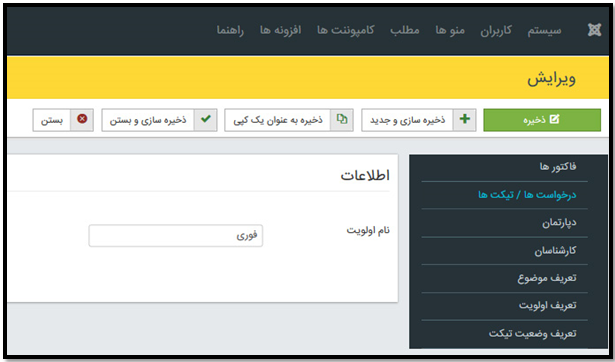Click the بستن button label

pos(52,120)
